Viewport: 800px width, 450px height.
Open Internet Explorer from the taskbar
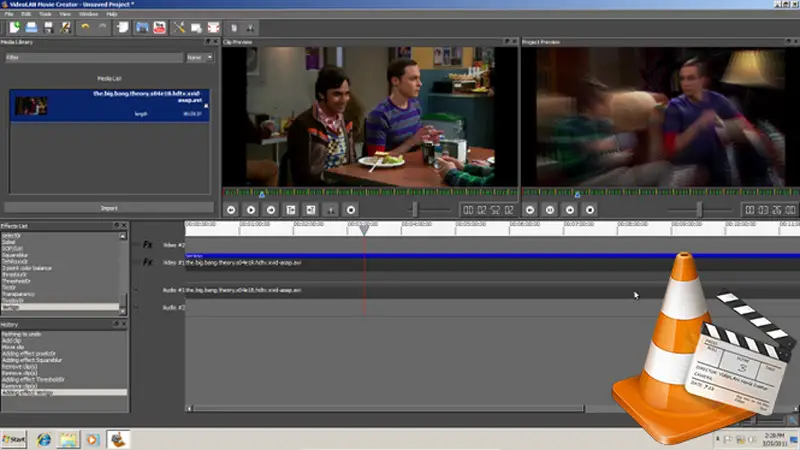[44, 439]
